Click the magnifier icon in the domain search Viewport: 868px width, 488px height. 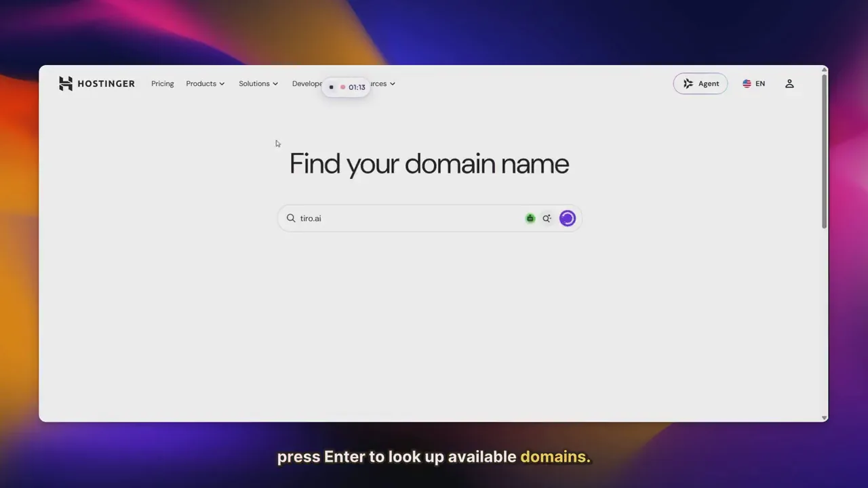[291, 218]
